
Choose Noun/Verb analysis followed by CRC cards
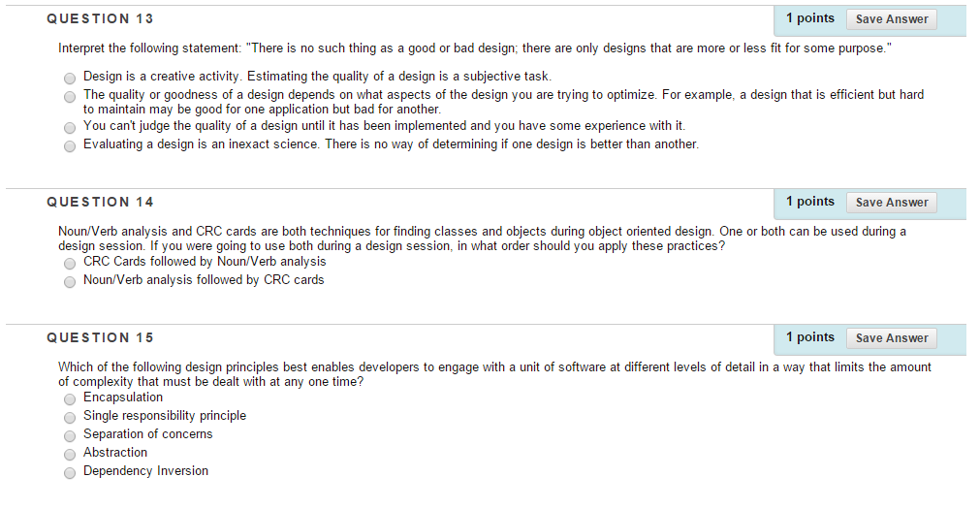(70, 282)
